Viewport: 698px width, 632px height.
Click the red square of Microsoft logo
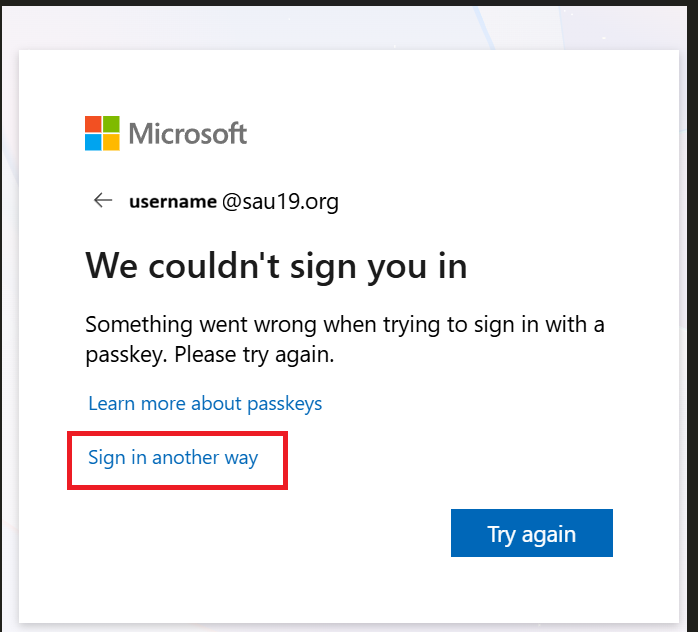pyautogui.click(x=93, y=124)
